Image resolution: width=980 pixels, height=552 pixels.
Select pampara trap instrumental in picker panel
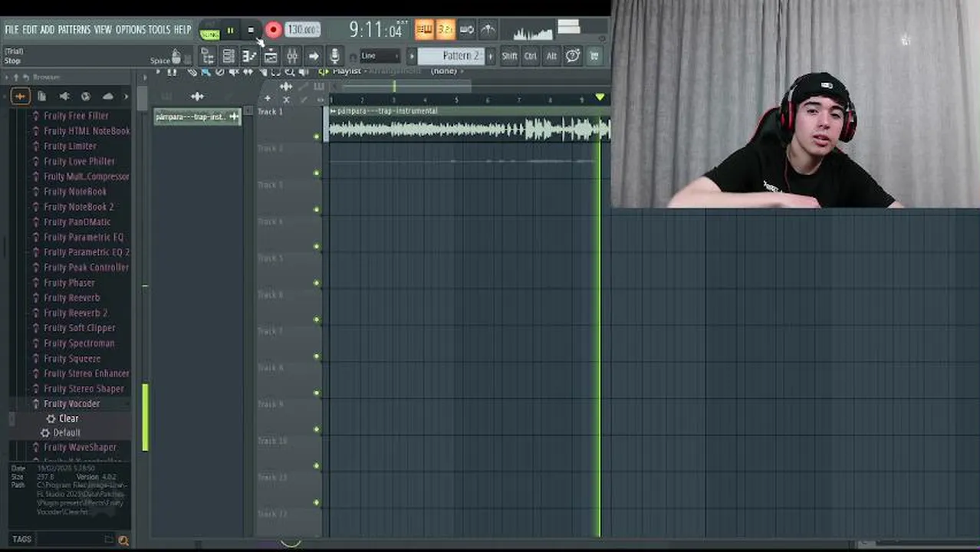coord(198,117)
